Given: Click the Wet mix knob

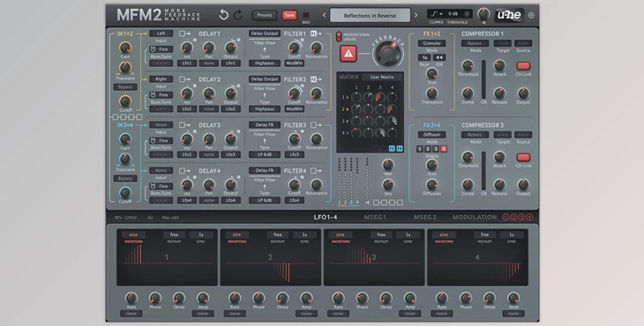Looking at the screenshot, I should [x=387, y=165].
